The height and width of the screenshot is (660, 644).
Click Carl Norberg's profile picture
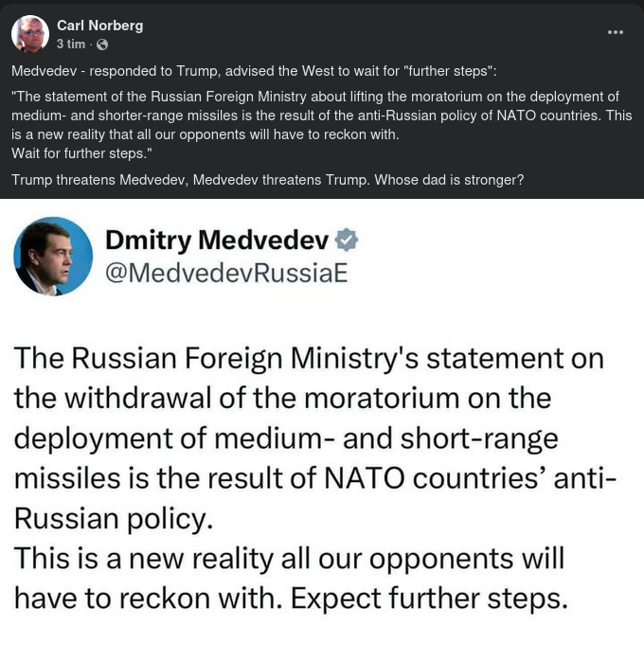coord(30,34)
